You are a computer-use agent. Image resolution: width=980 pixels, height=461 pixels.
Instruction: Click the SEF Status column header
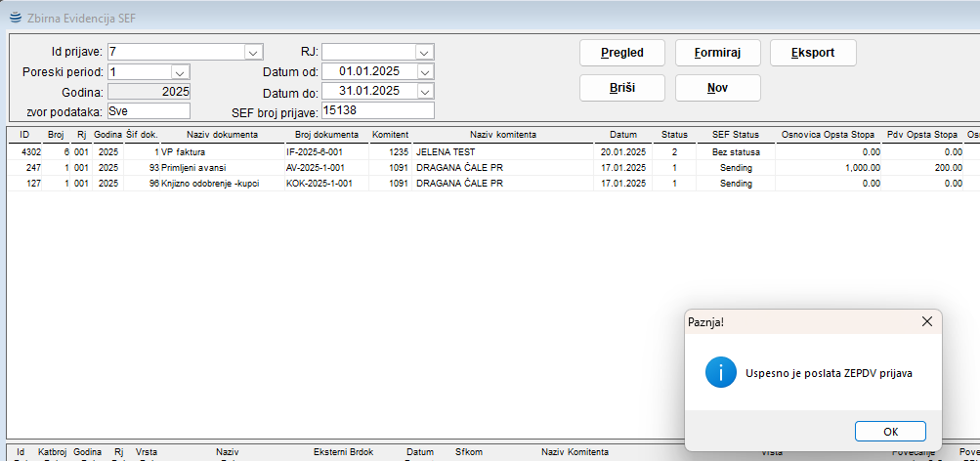(735, 134)
